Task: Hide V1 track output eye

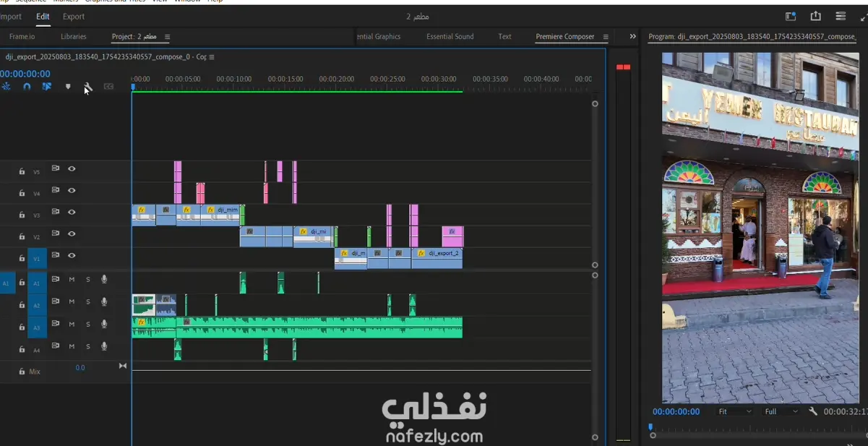Action: [x=72, y=255]
